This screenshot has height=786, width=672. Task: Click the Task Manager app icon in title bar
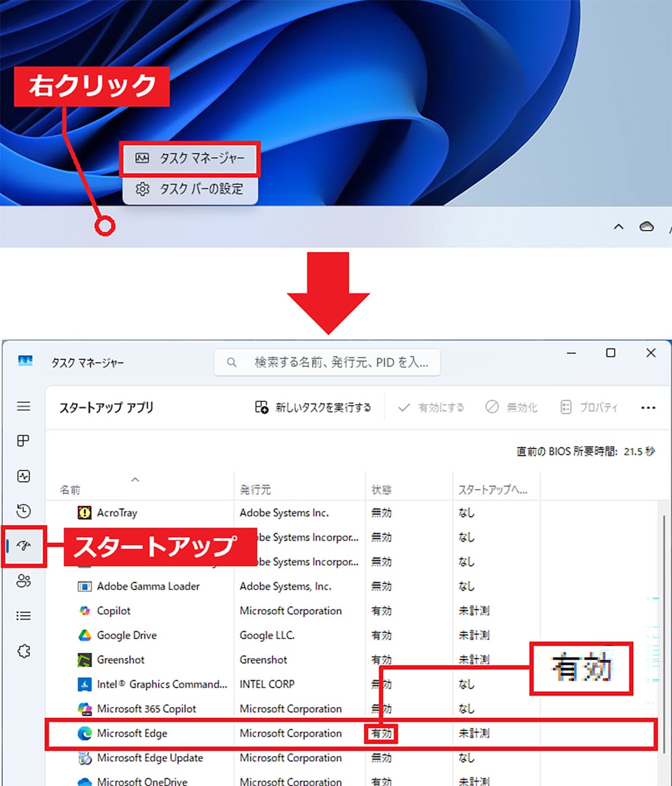click(x=25, y=361)
